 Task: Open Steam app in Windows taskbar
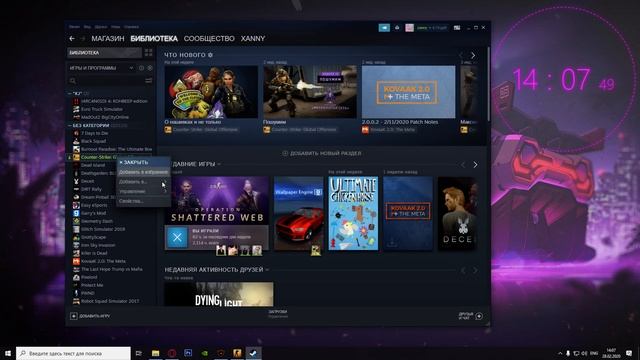[253, 353]
